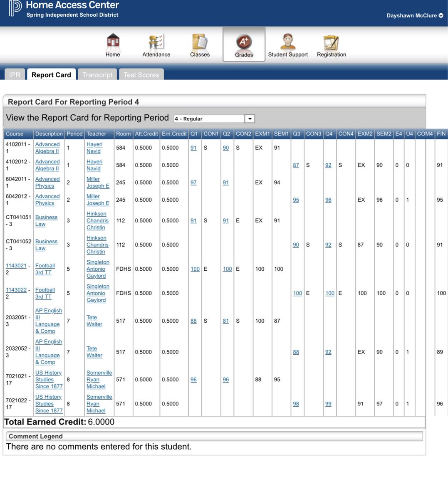Click the Total Earned Credit 6.0000 text
Screen dimensions: 448x499
(x=59, y=422)
